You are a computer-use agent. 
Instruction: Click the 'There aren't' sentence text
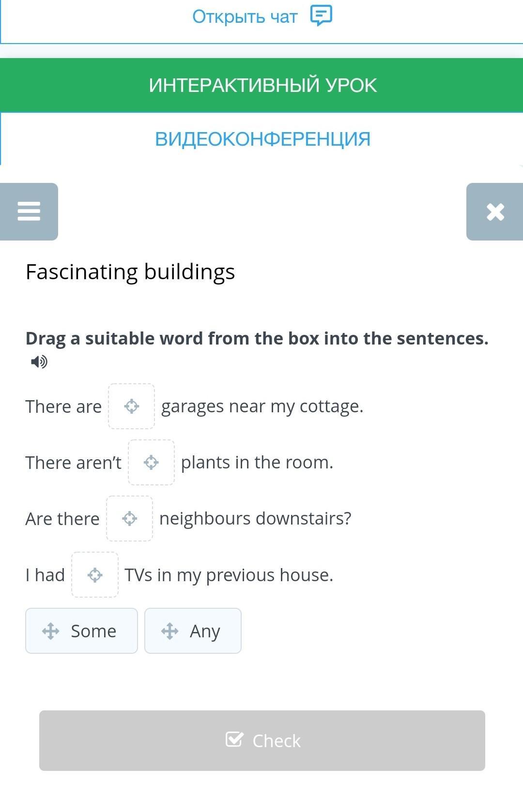coord(73,463)
